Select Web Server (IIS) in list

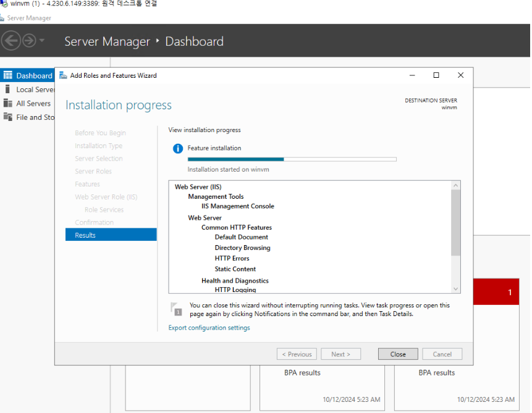click(198, 186)
